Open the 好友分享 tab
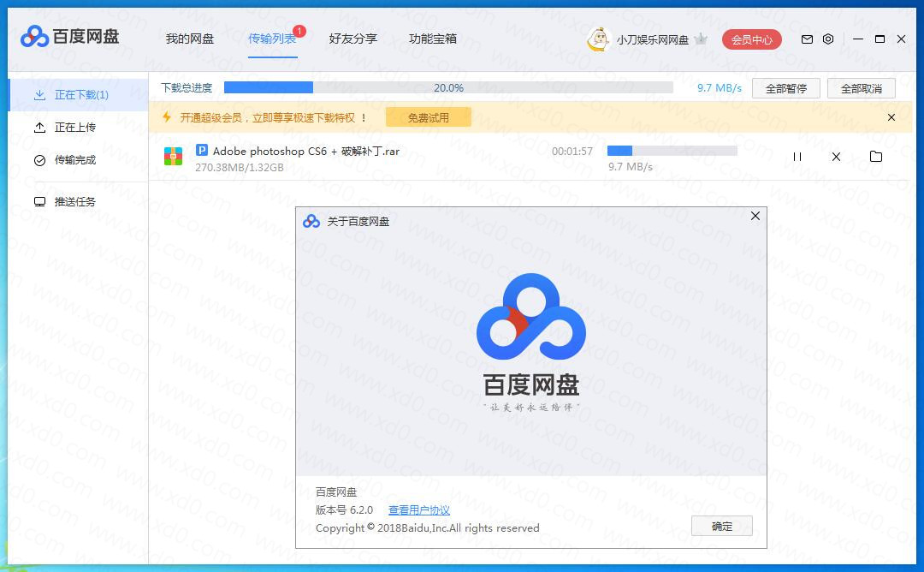This screenshot has width=924, height=572. pyautogui.click(x=353, y=39)
